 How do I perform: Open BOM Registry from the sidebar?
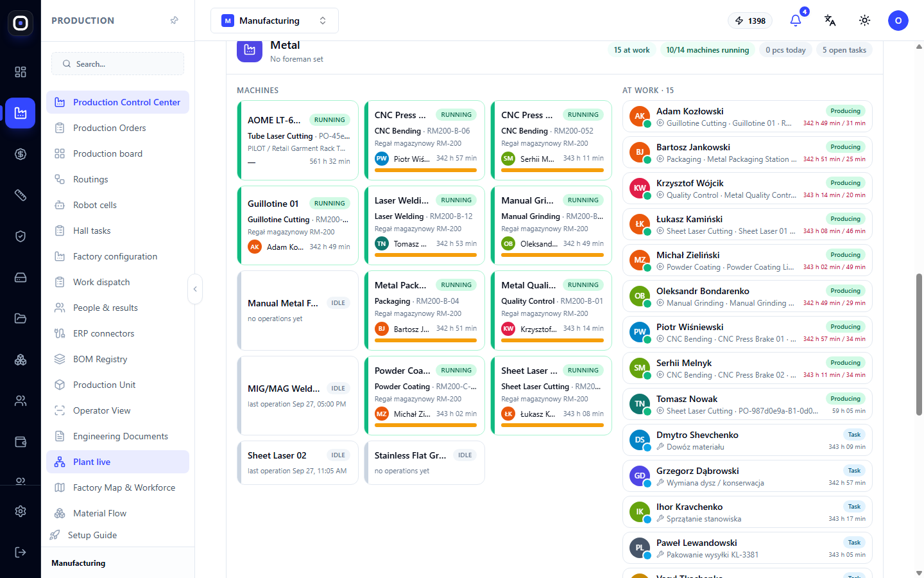(117, 359)
